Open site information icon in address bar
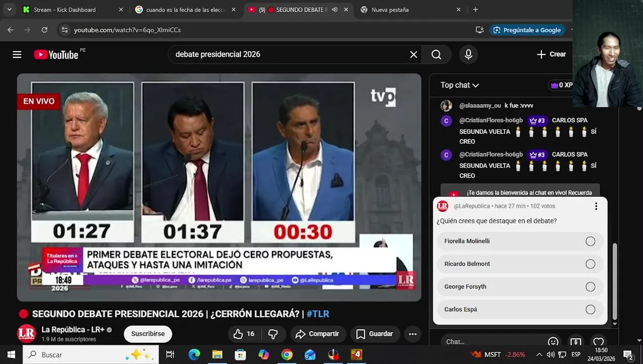643x364 pixels. click(64, 30)
